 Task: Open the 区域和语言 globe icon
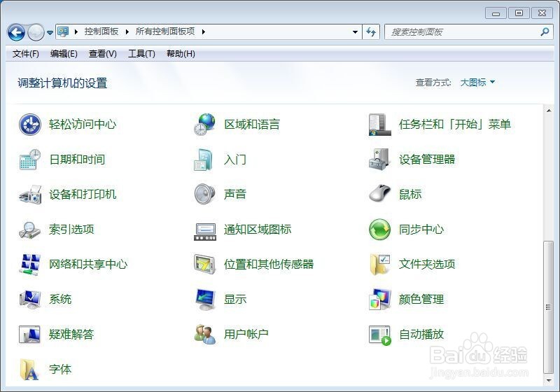204,124
